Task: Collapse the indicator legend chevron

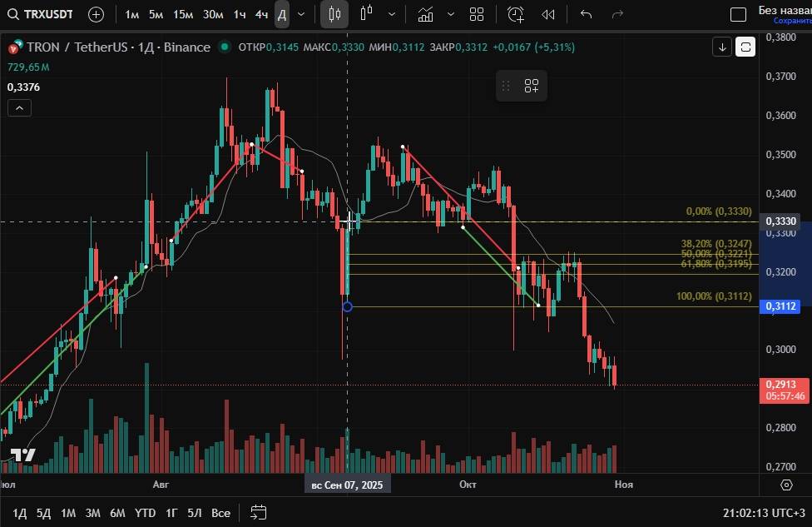Action: [x=19, y=107]
